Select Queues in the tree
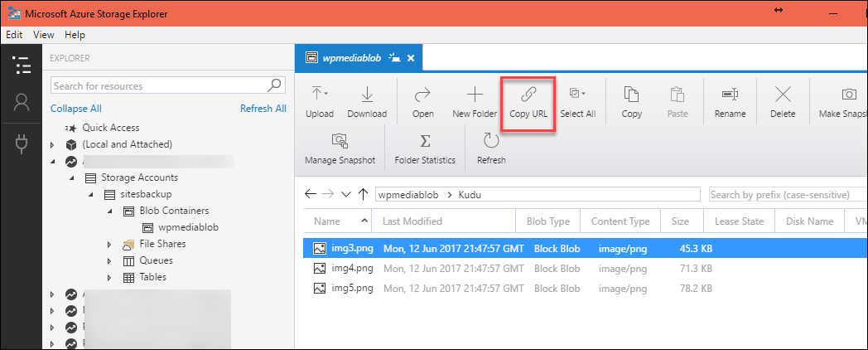This screenshot has width=868, height=350. click(x=156, y=260)
